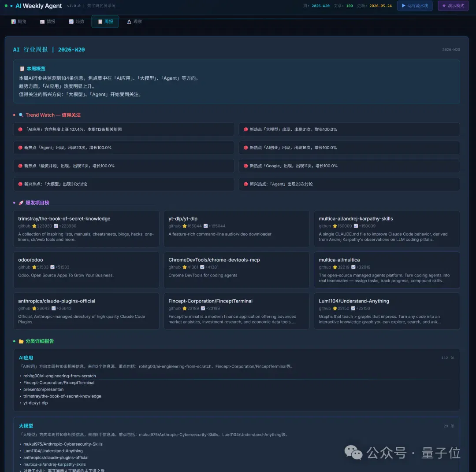Click the folder icon beside 分类详细报告
This screenshot has width=476, height=472.
21,341
